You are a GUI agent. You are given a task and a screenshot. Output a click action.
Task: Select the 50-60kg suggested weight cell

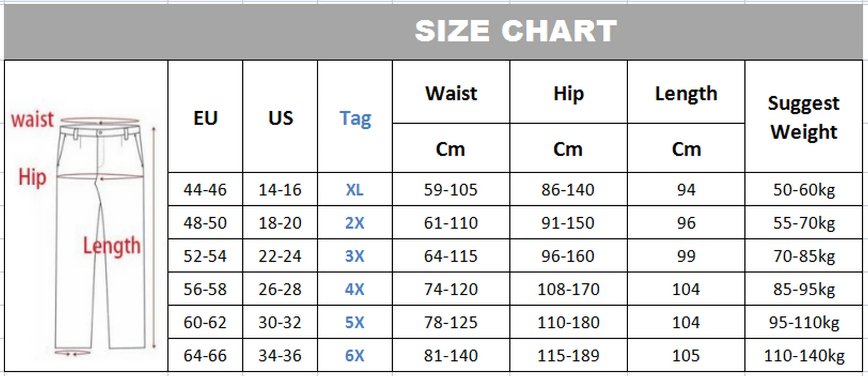click(x=804, y=190)
